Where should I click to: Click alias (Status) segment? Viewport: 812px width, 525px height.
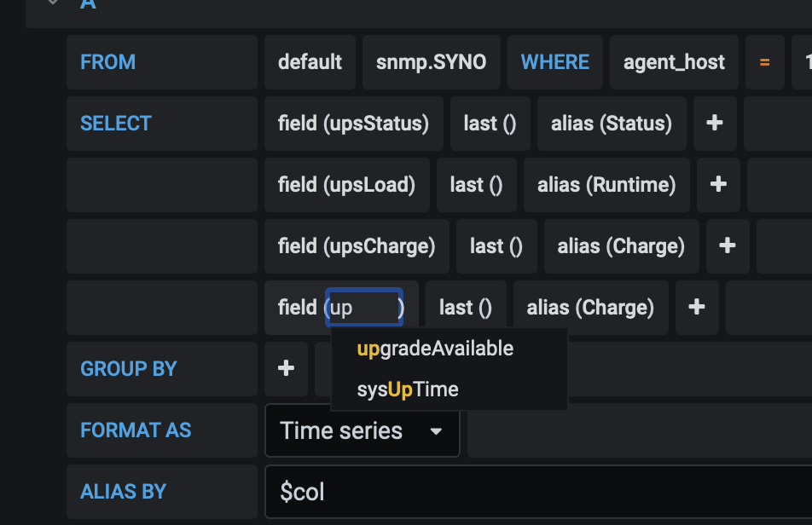coord(612,124)
